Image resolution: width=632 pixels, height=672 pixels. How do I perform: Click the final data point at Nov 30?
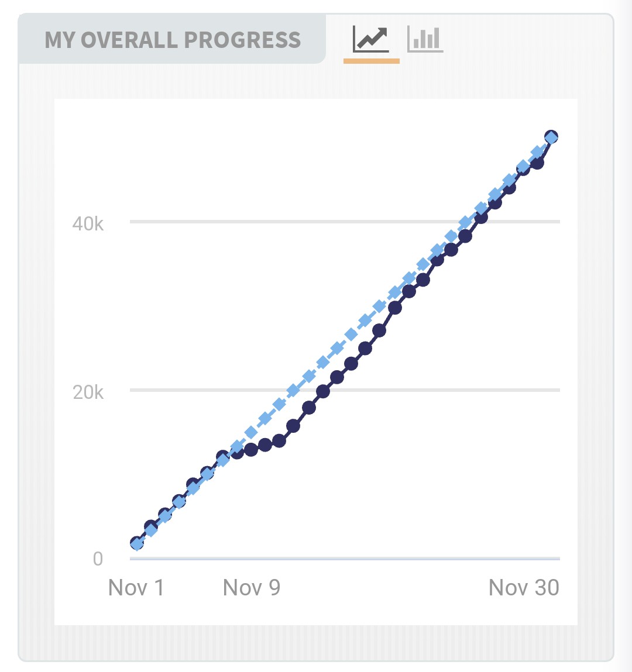pos(551,137)
